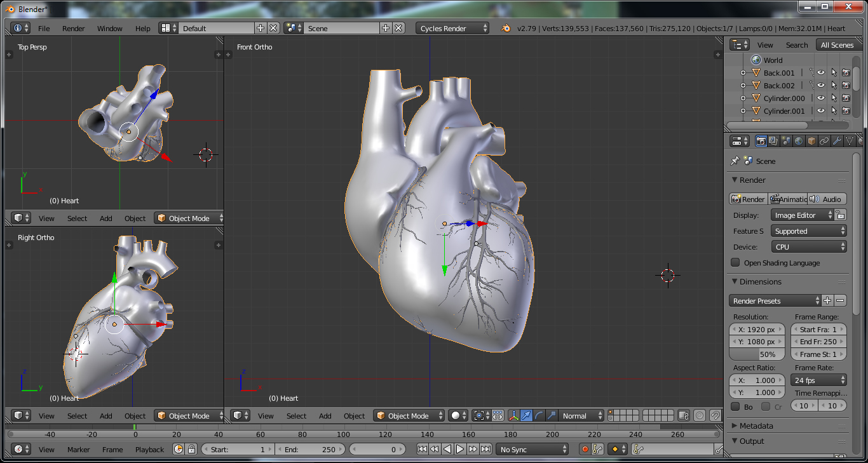Enable the rotate manipulator in 3D view header
This screenshot has height=463, width=868.
tap(539, 416)
